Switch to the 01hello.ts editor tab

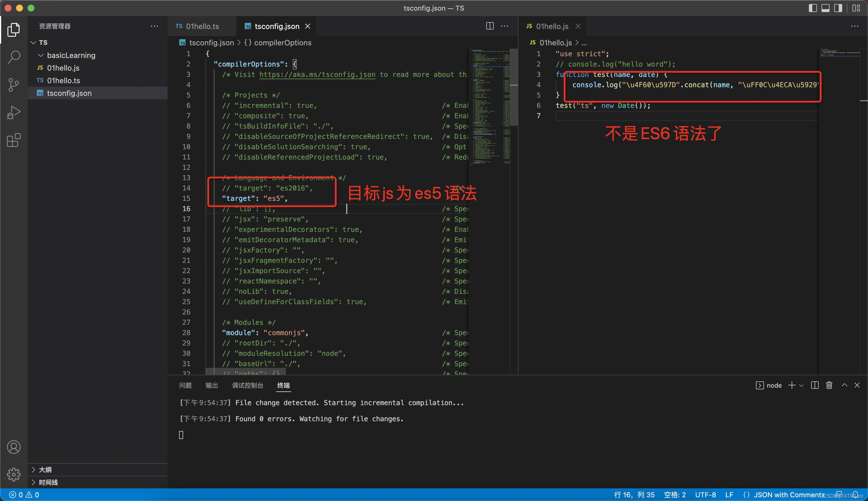pos(202,26)
